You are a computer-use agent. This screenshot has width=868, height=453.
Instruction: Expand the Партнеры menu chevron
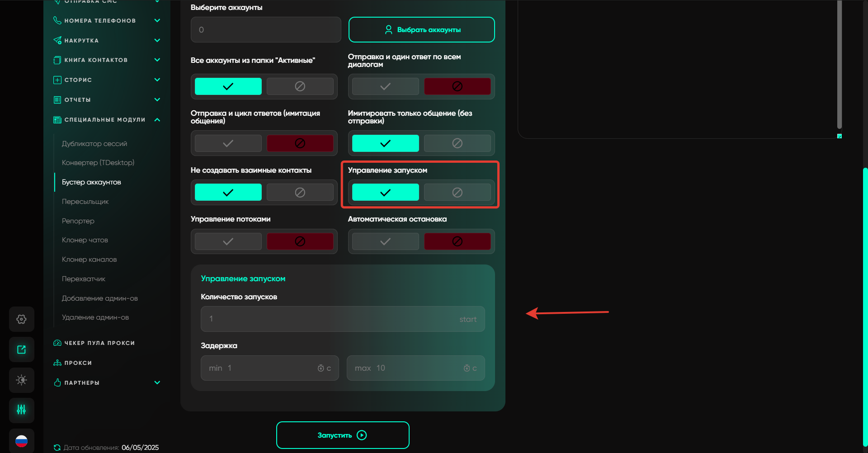click(x=157, y=382)
